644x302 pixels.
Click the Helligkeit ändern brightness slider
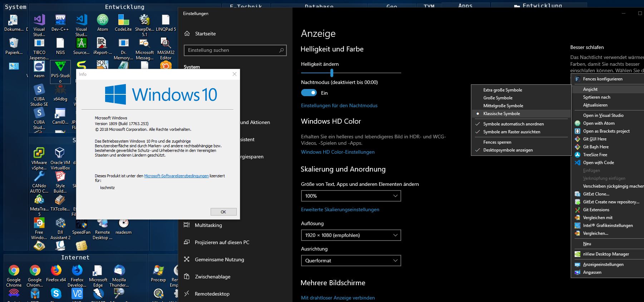(x=351, y=73)
